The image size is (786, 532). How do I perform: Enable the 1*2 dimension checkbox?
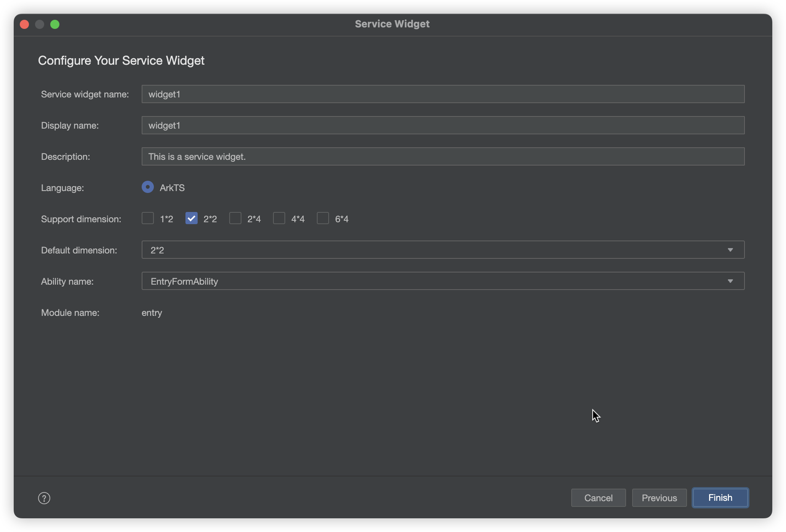148,218
